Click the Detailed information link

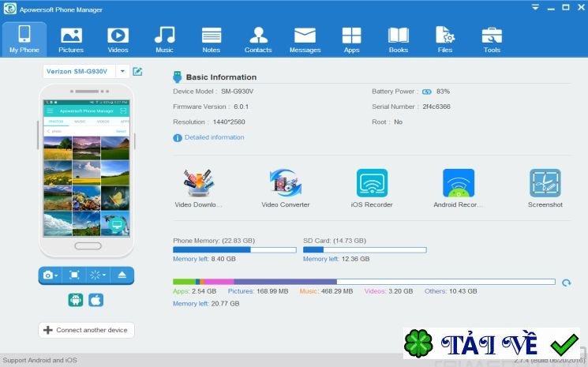point(214,137)
